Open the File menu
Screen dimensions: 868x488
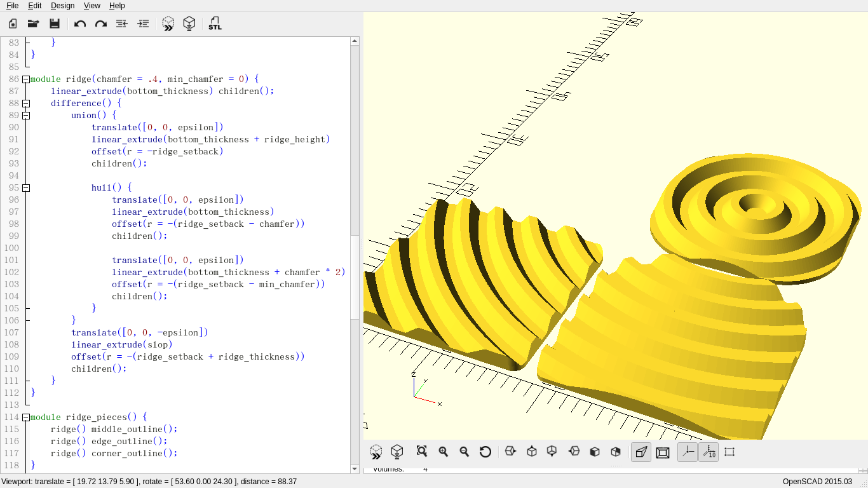[x=12, y=6]
